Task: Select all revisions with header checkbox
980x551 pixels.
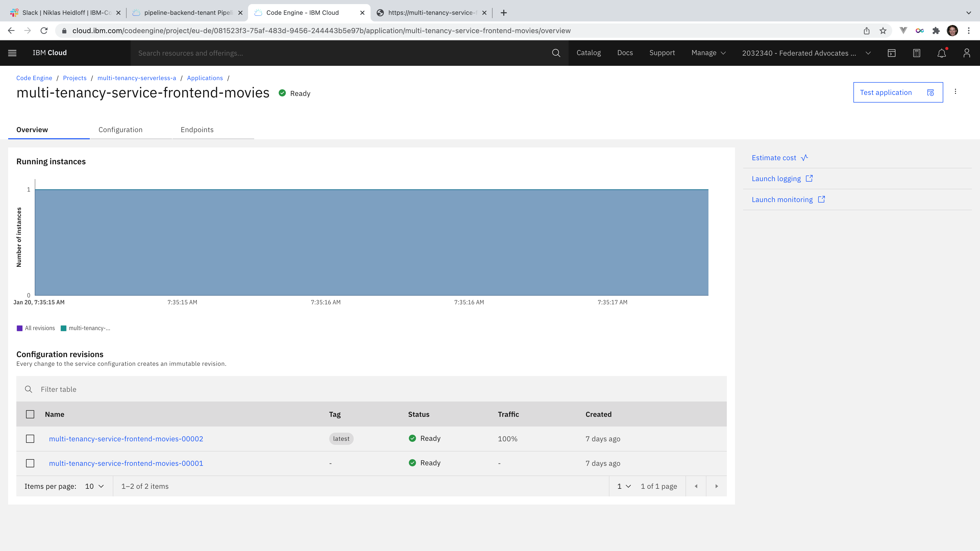Action: tap(30, 414)
